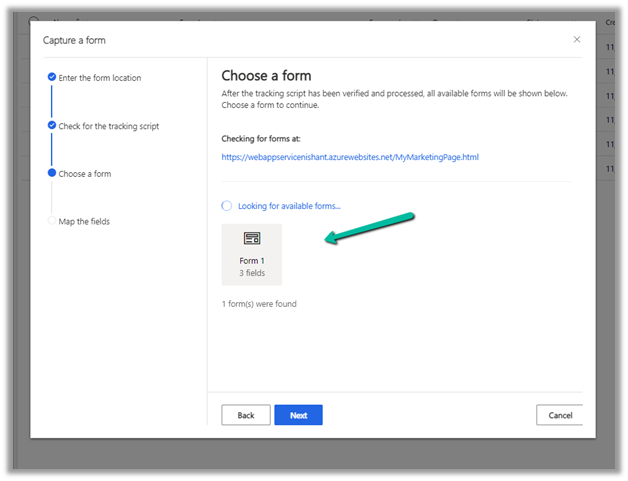Viewport: 628px width, 481px height.
Task: Select the Choose a form step label in the sidebar
Action: coord(85,174)
